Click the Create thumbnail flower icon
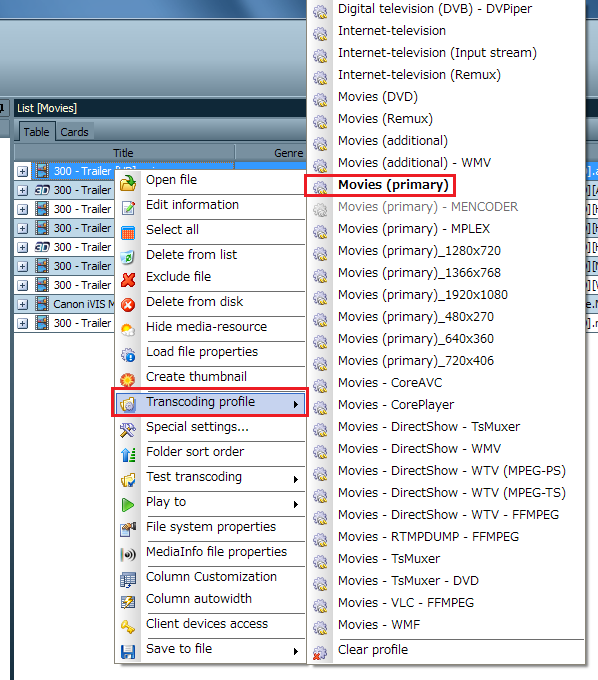 click(x=128, y=380)
